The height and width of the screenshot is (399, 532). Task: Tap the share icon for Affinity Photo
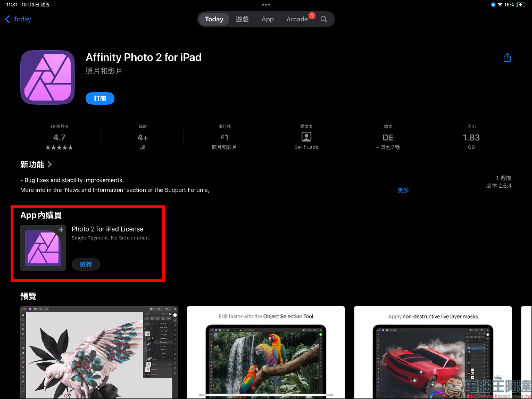[507, 57]
